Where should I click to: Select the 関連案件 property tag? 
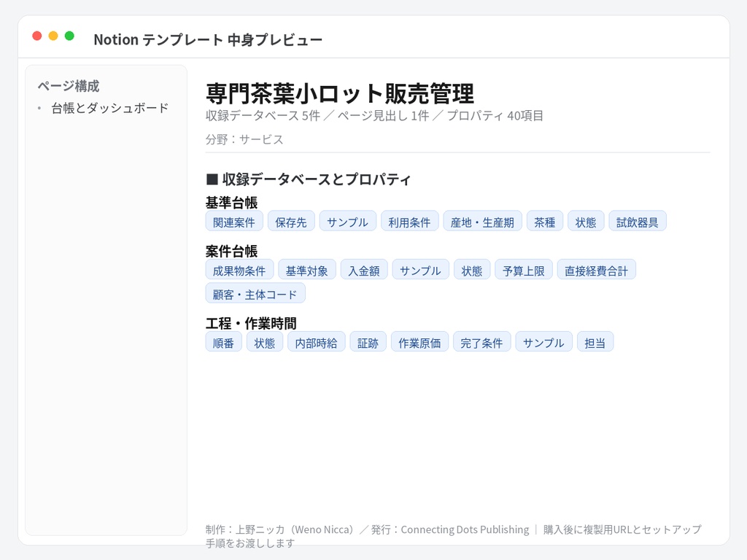[234, 222]
